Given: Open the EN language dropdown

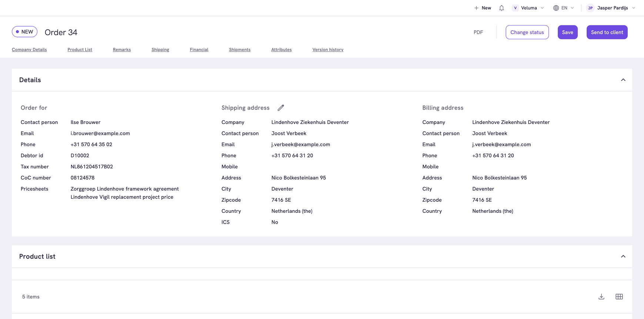Looking at the screenshot, I should 564,8.
